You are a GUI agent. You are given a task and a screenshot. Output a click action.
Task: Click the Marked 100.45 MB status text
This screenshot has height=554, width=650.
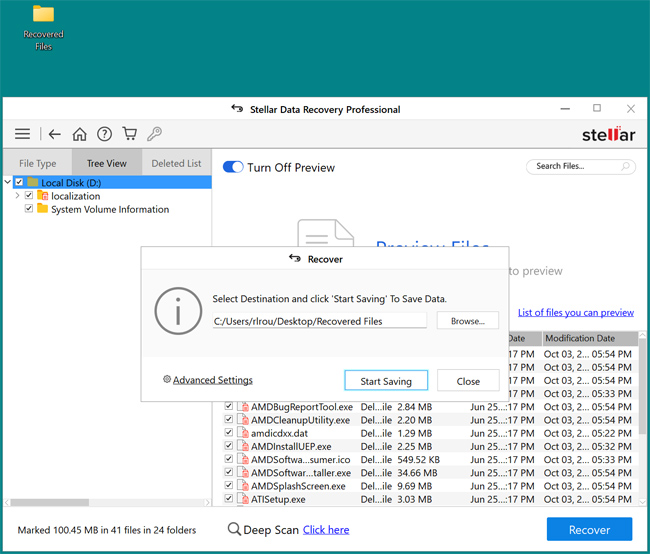pos(107,530)
